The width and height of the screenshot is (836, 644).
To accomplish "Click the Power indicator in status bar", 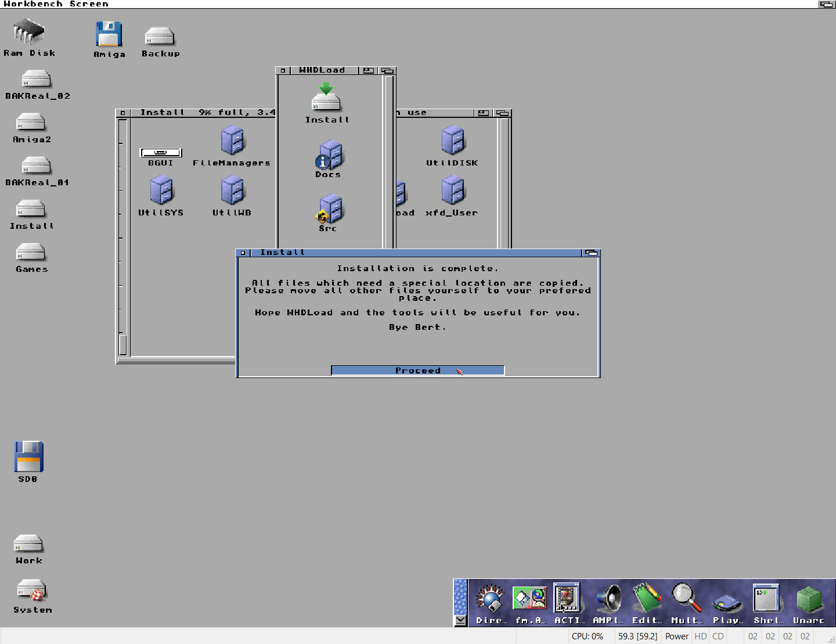I will click(677, 636).
